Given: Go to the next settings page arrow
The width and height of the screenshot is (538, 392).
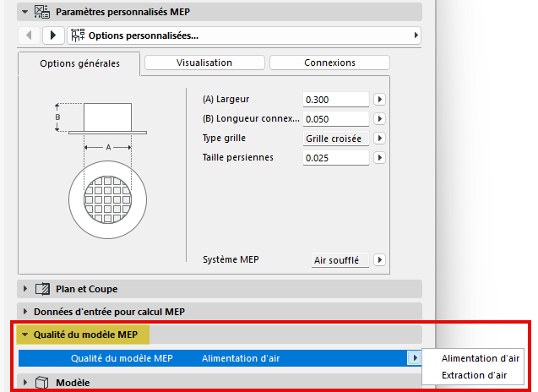Looking at the screenshot, I should pyautogui.click(x=53, y=35).
